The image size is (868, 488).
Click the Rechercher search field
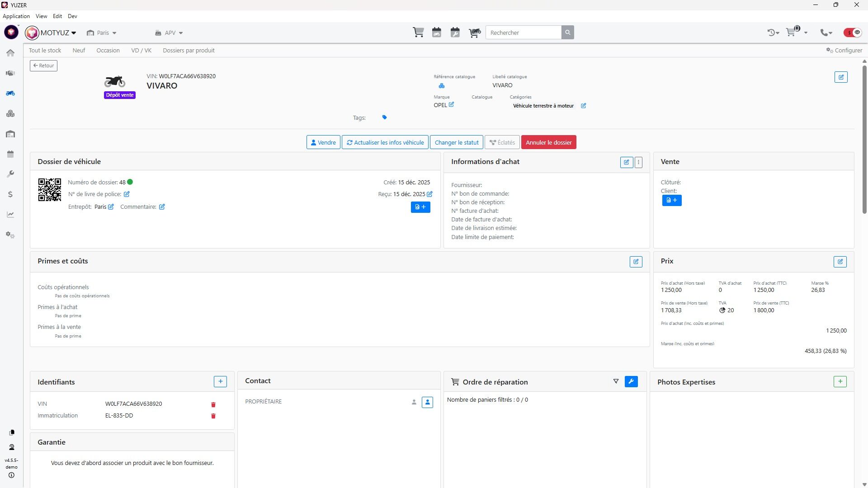coord(523,33)
